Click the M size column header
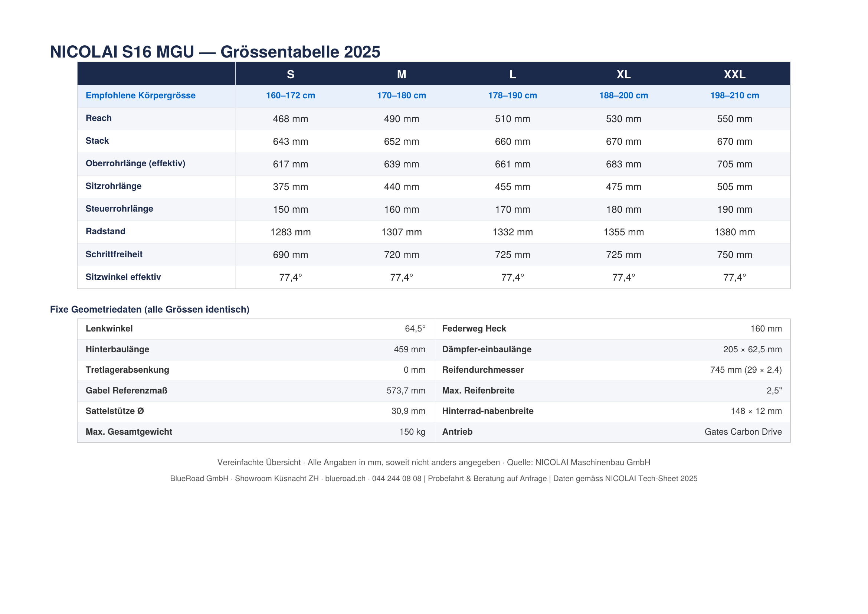Screen dimensions: 868x614 point(402,74)
